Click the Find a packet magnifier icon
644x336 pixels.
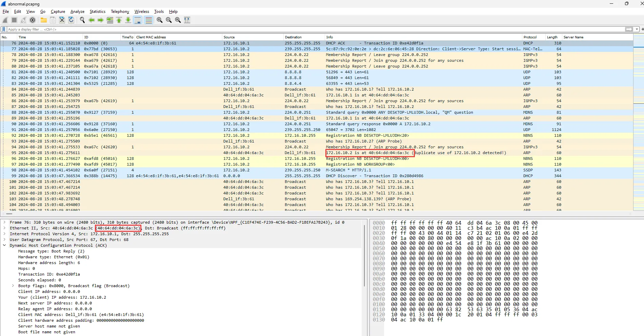click(x=82, y=20)
